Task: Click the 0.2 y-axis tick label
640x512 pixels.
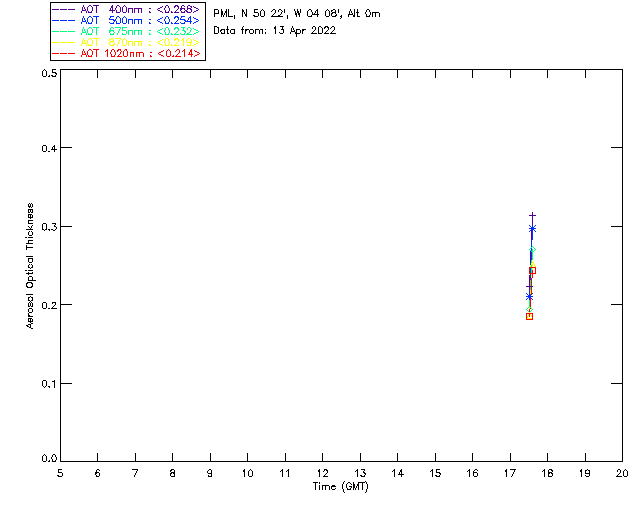Action: (x=49, y=305)
